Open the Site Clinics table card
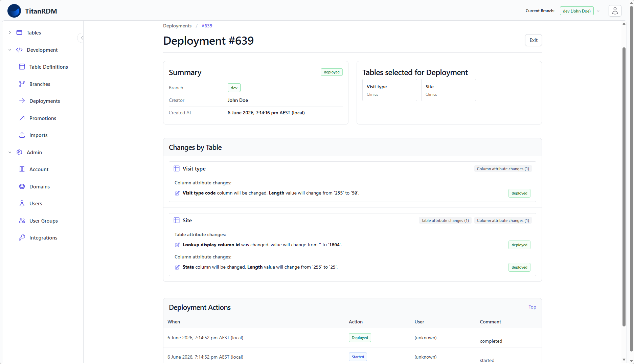The image size is (634, 364). (448, 90)
